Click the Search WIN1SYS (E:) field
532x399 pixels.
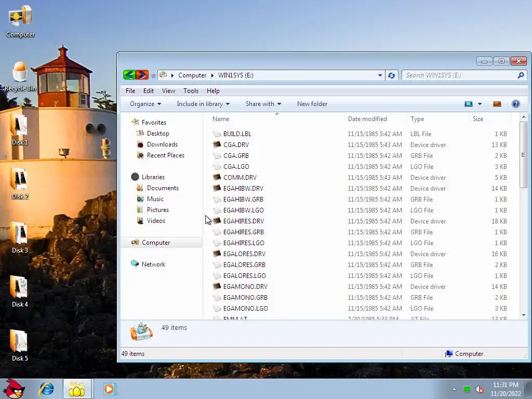point(459,75)
